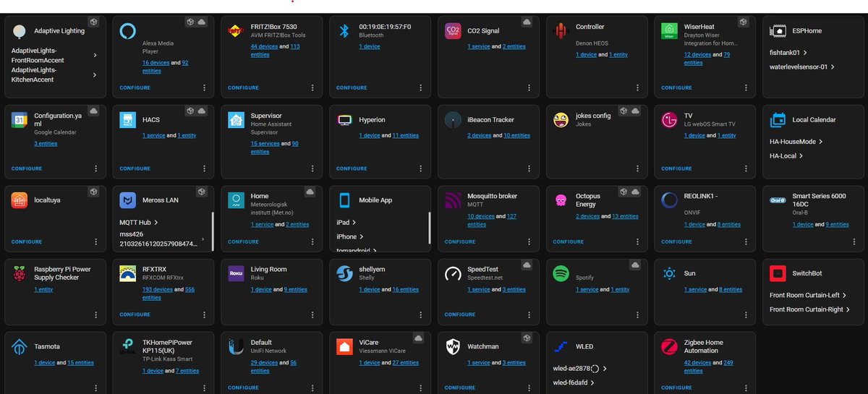Viewport: 868px width, 394px height.
Task: Click the Meross LAN logo
Action: pos(127,200)
